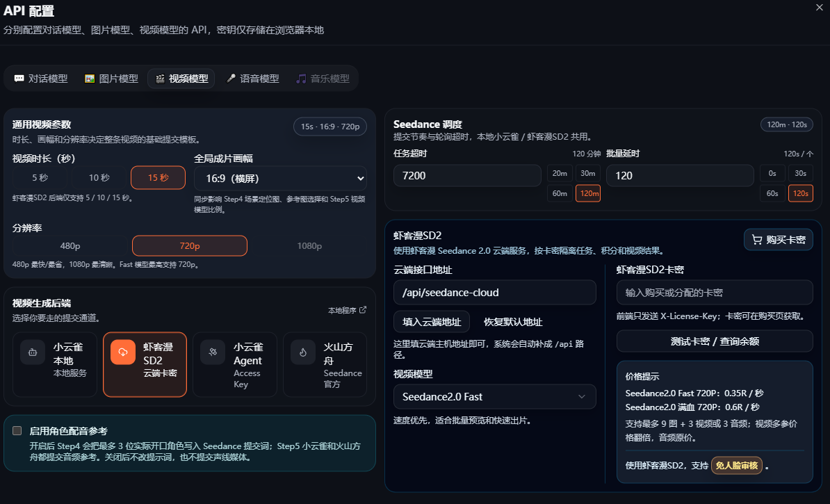Click the 任务超时 field showing 7200
The height and width of the screenshot is (504, 830).
pyautogui.click(x=467, y=175)
